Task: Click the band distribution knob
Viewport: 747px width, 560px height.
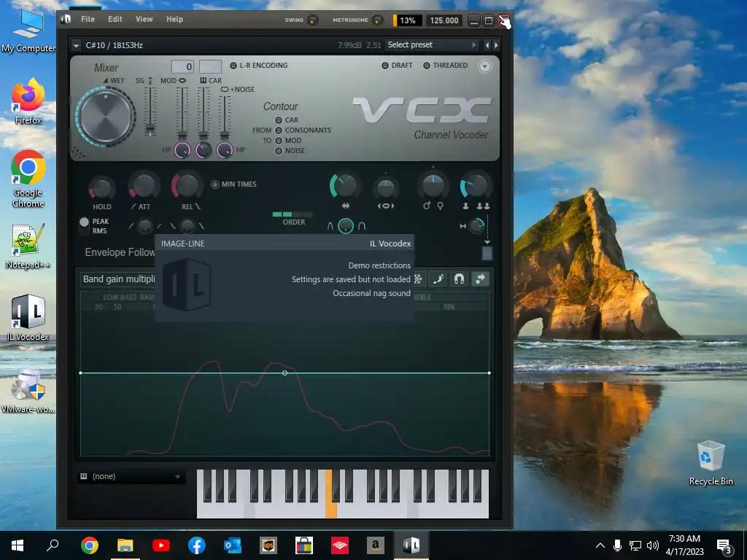Action: click(x=385, y=187)
